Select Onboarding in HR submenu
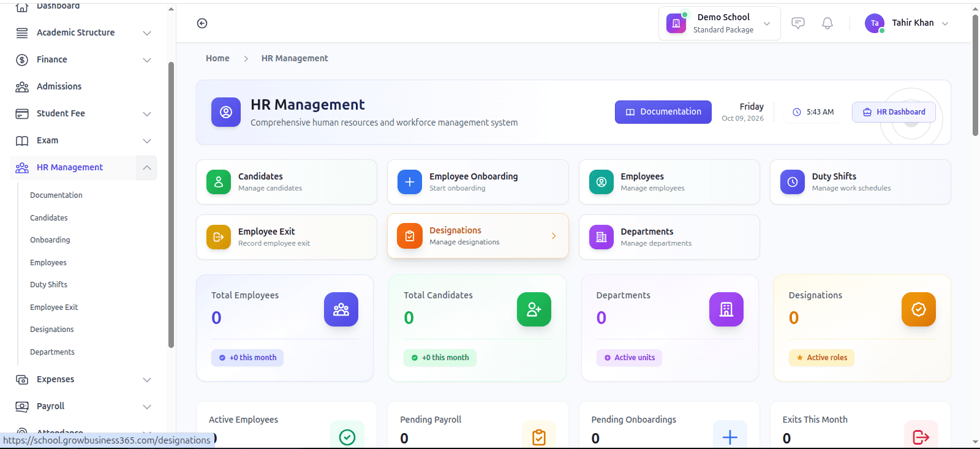 coord(50,240)
